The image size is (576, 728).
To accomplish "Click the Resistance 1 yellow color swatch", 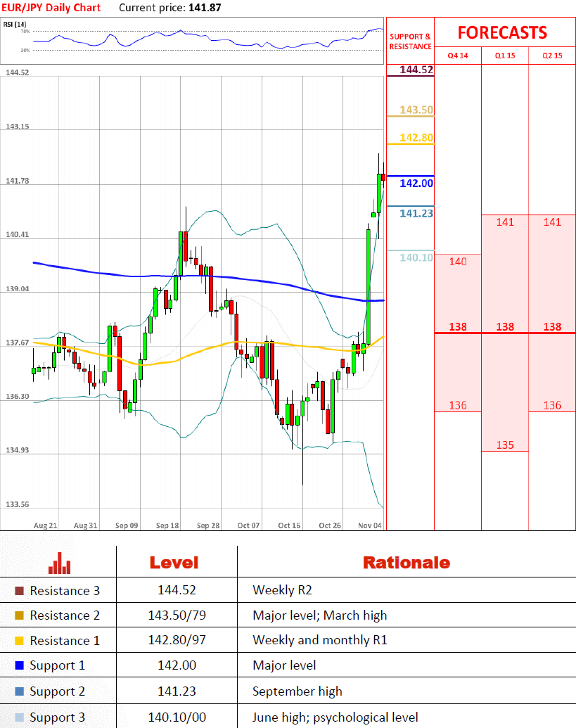I will [x=19, y=641].
